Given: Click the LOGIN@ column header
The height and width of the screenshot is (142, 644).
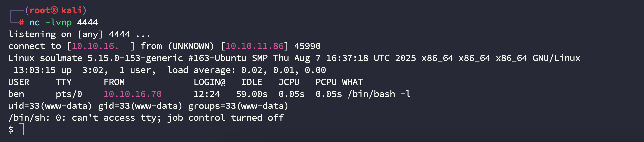Looking at the screenshot, I should point(209,82).
